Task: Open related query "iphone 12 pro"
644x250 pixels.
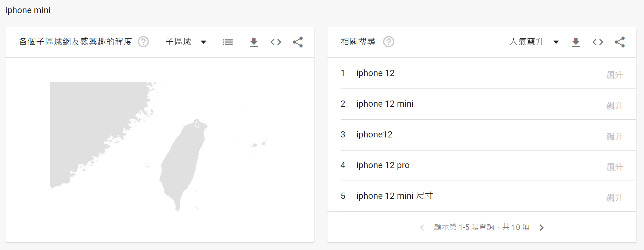Action: tap(482, 165)
